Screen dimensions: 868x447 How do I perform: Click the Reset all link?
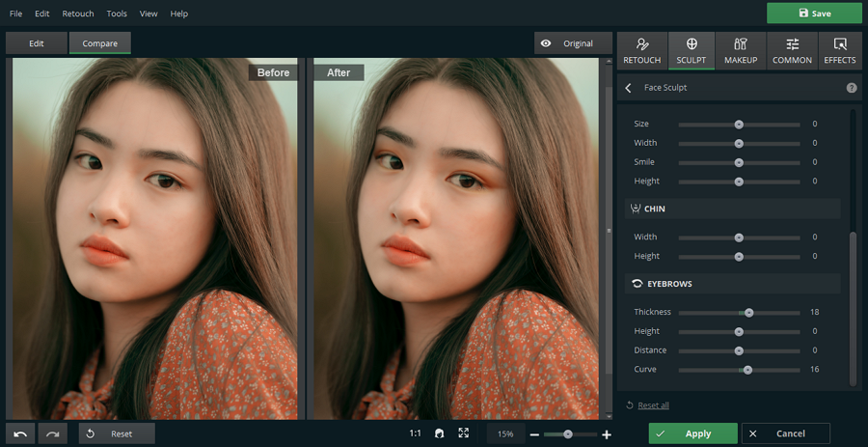coord(653,405)
